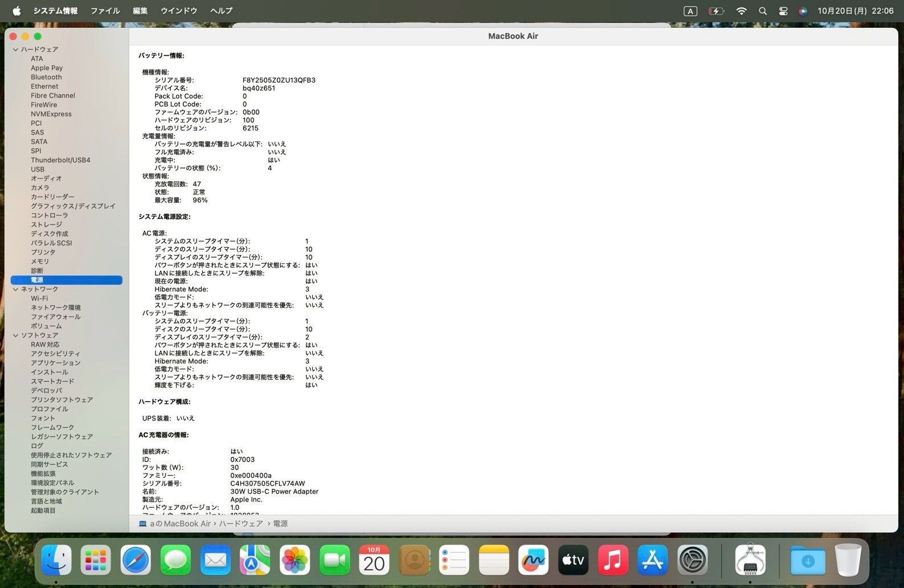Screen dimensions: 904x588
Task: Open Control Center in menu bar
Action: [783, 11]
